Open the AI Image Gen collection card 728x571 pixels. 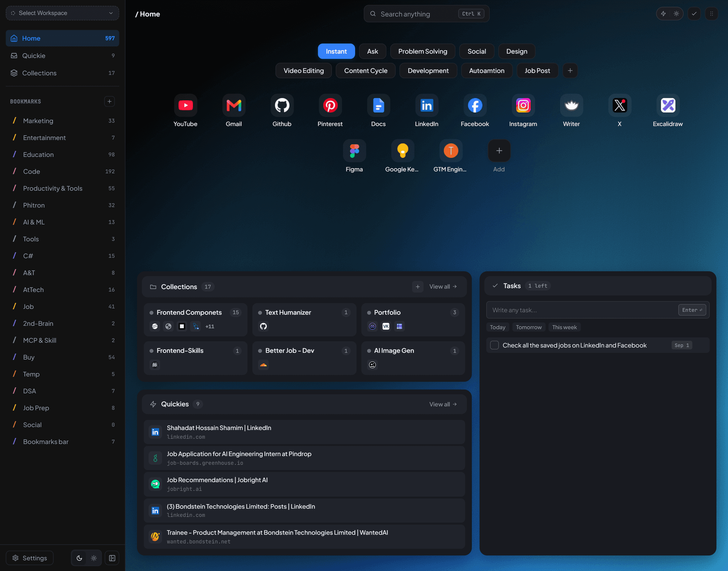coord(413,358)
